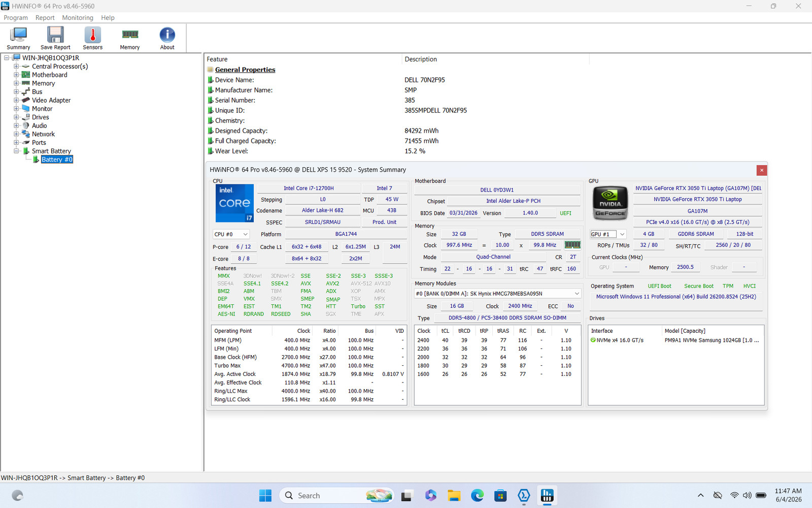Expand the Memory tree node
The image size is (812, 508).
[x=16, y=83]
